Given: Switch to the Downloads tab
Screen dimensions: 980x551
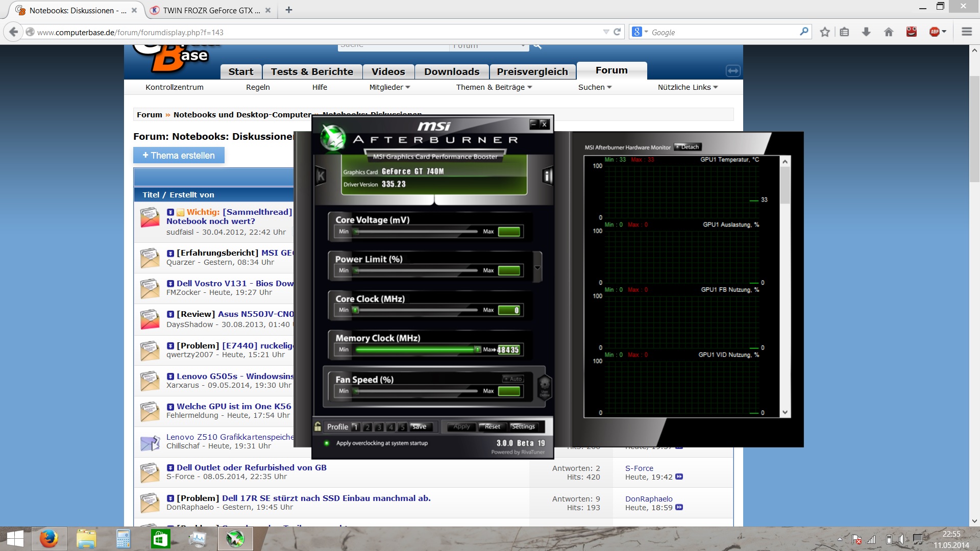Looking at the screenshot, I should tap(451, 72).
